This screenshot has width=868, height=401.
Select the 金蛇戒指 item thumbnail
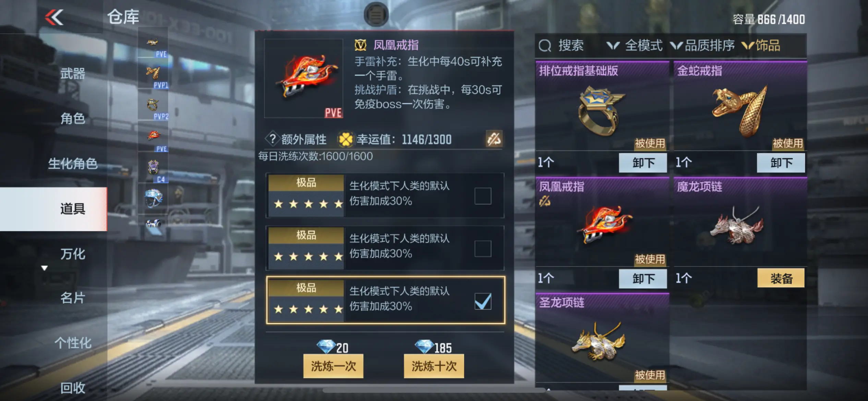740,110
